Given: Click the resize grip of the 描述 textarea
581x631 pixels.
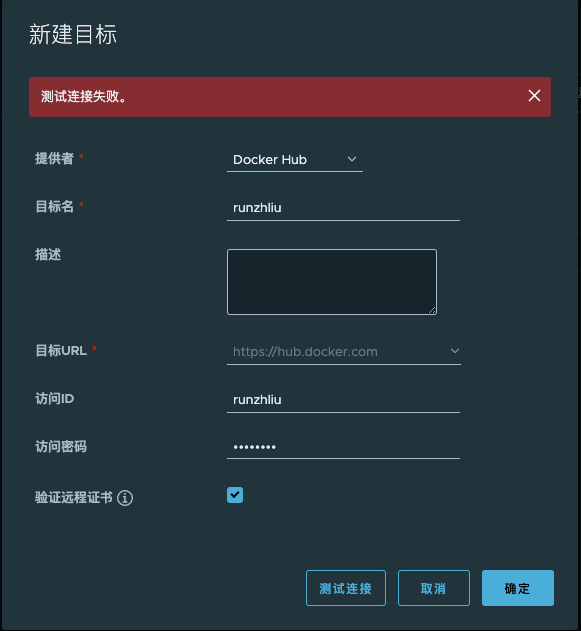Looking at the screenshot, I should tap(432, 310).
